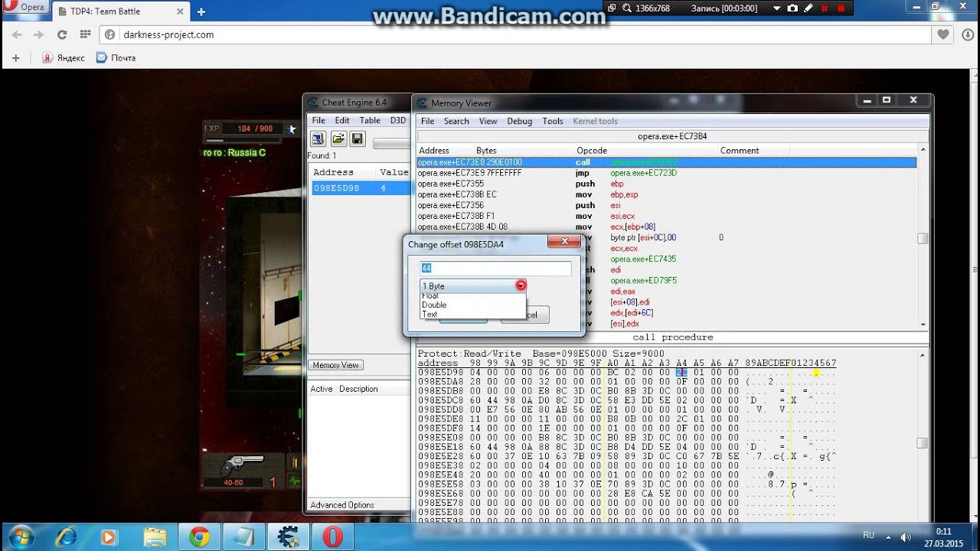Open Memory Viewer's File menu
The height and width of the screenshot is (551, 980).
click(427, 121)
